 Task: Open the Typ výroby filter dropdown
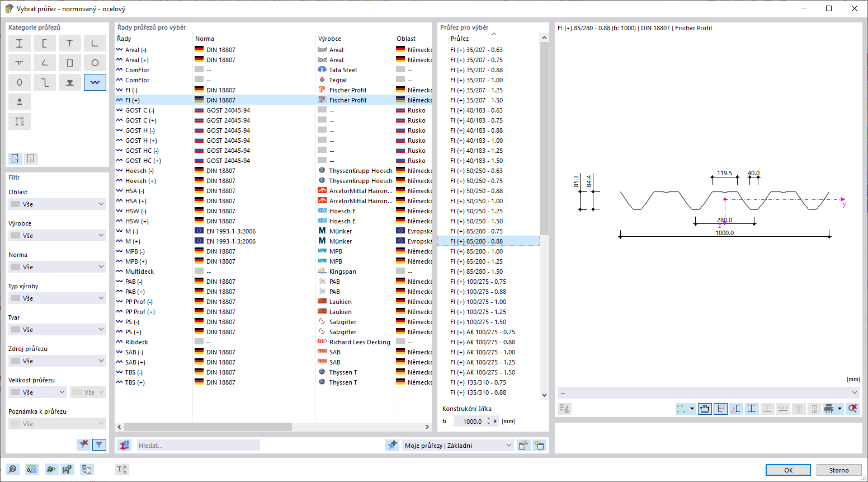coord(57,298)
